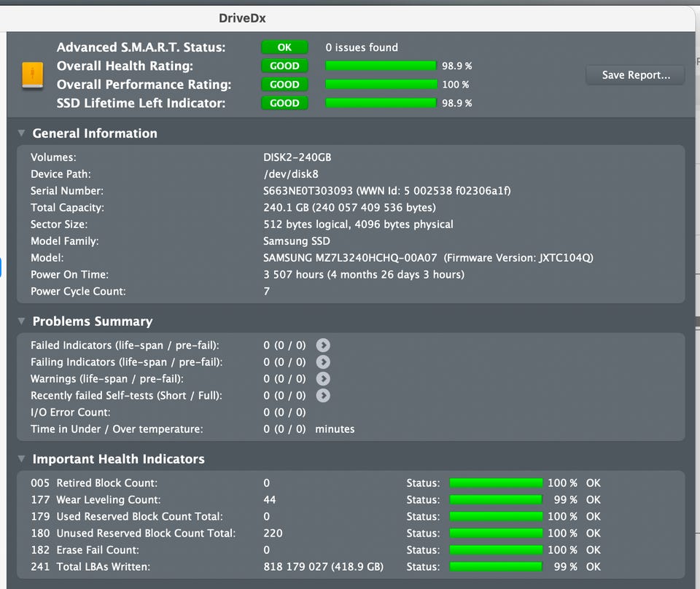The height and width of the screenshot is (589, 700).
Task: Click the I/O Error Count label
Action: [x=71, y=413]
